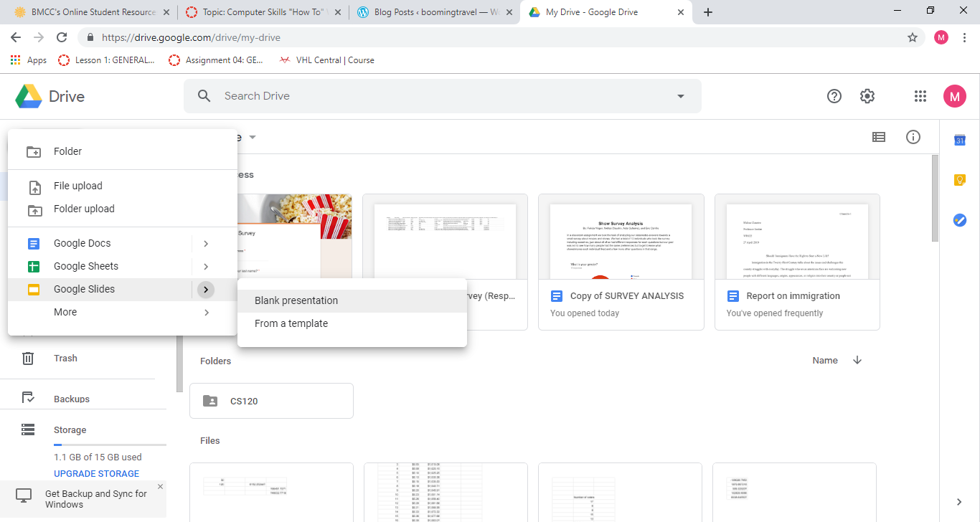Click into the Search Drive field

coord(430,96)
